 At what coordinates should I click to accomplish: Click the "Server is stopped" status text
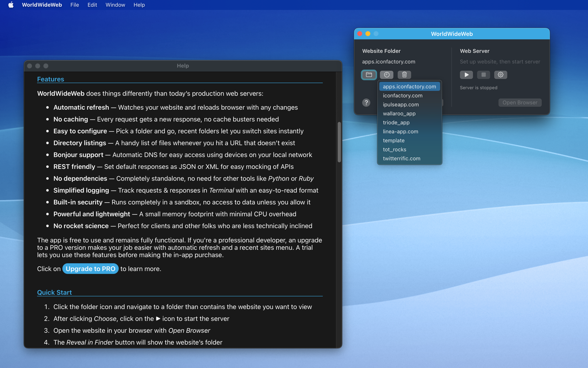(x=479, y=87)
